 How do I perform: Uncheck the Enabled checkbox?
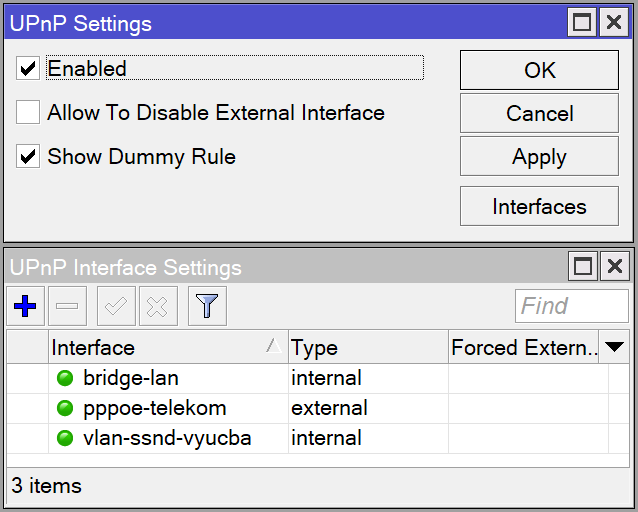pos(28,69)
